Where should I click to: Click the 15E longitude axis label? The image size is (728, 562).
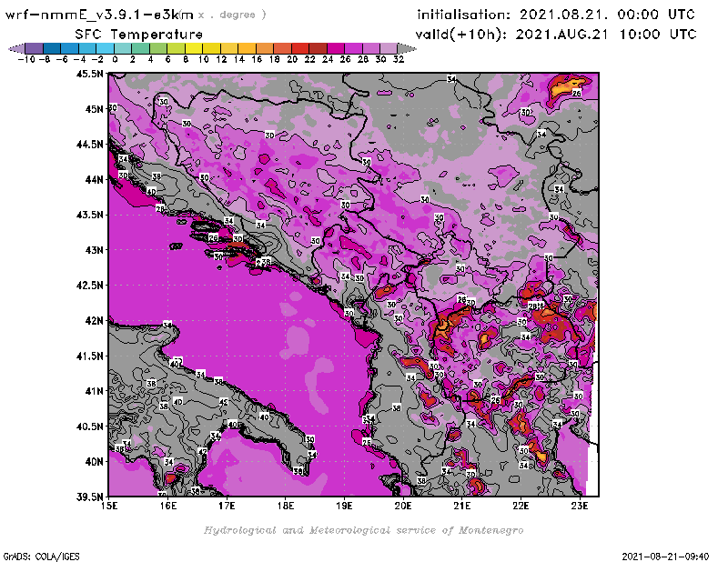tap(109, 506)
